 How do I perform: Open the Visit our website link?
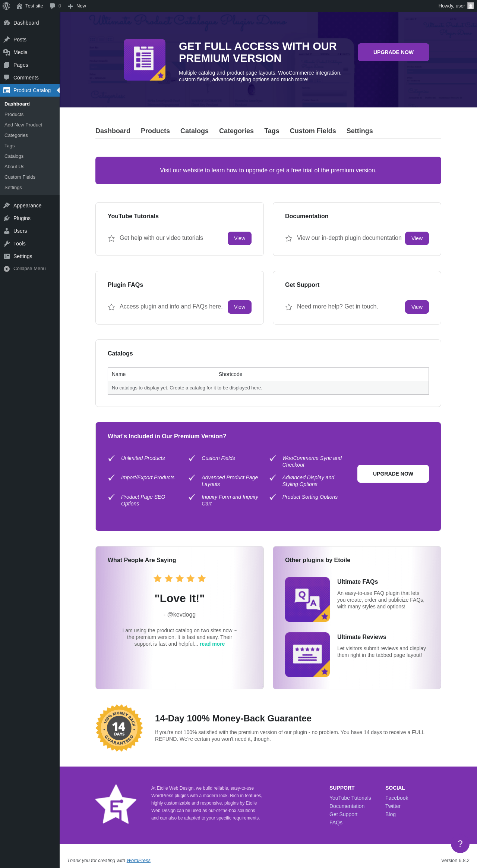point(181,170)
